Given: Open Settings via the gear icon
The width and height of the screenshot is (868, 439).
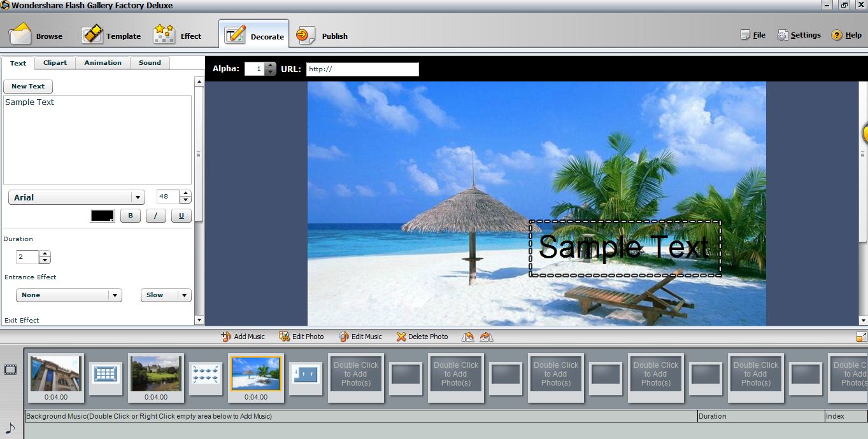Looking at the screenshot, I should point(782,36).
